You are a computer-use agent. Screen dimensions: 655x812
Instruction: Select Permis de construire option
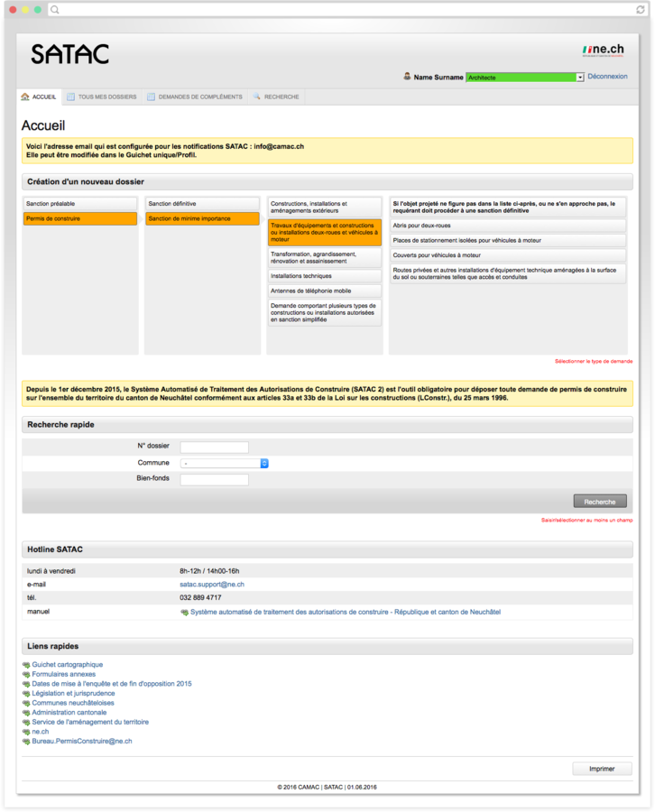80,218
